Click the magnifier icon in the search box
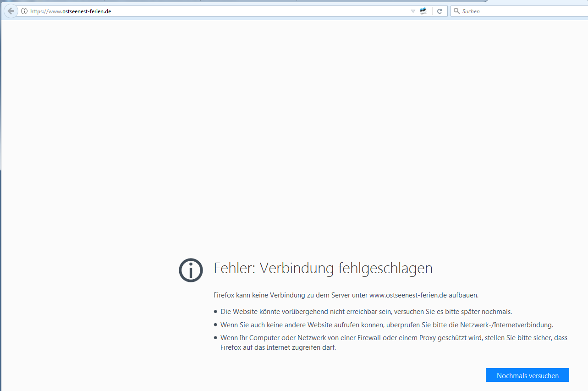Image resolution: width=588 pixels, height=391 pixels. (x=456, y=11)
